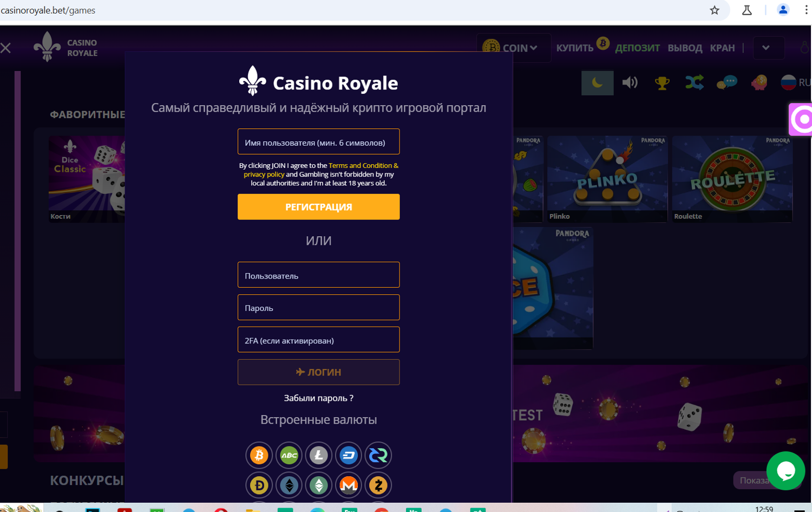Select the Bitcoin currency icon
This screenshot has width=812, height=512.
coord(259,455)
